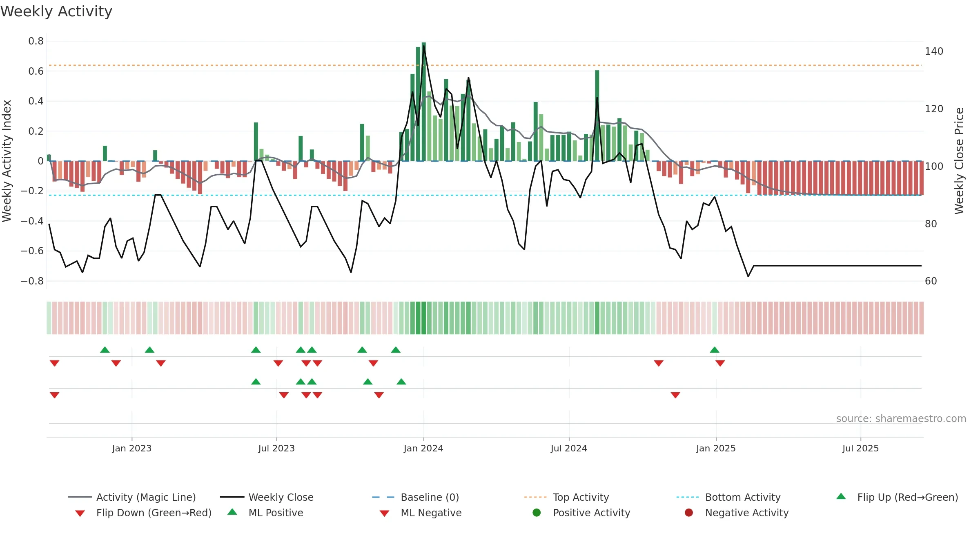This screenshot has height=551, width=980.
Task: Click the 100 right axis tick
Action: tap(934, 166)
